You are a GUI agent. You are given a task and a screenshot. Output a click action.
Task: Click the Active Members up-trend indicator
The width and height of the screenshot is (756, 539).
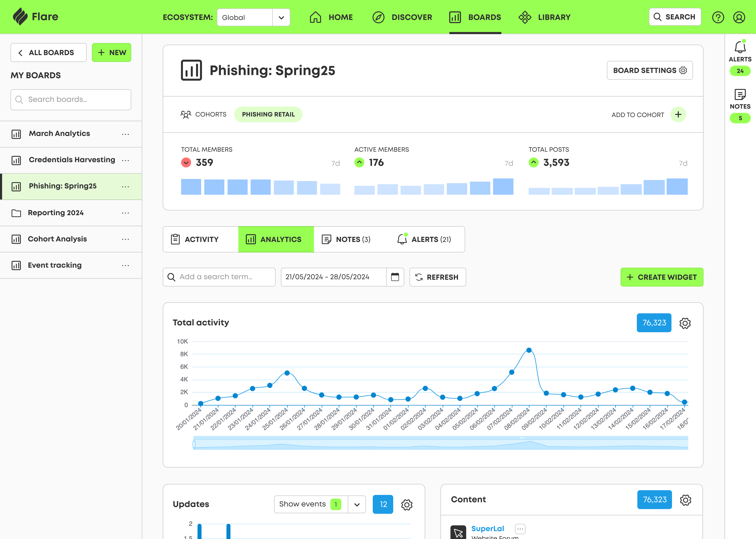359,163
